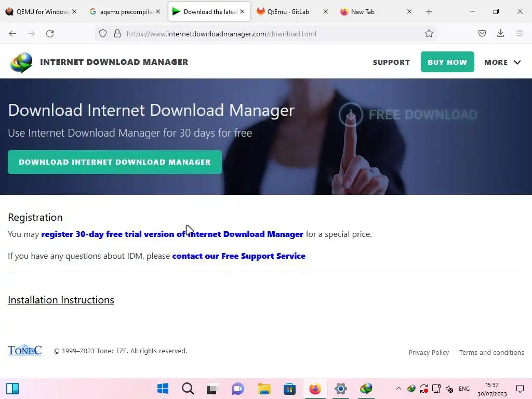Click the network display tray icon
Image resolution: width=532 pixels, height=399 pixels.
pos(436,389)
